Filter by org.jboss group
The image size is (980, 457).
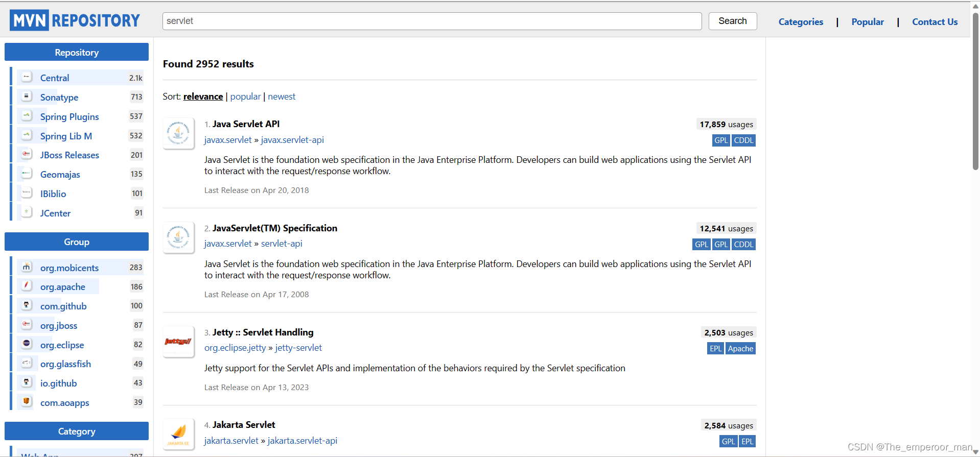[x=59, y=325]
